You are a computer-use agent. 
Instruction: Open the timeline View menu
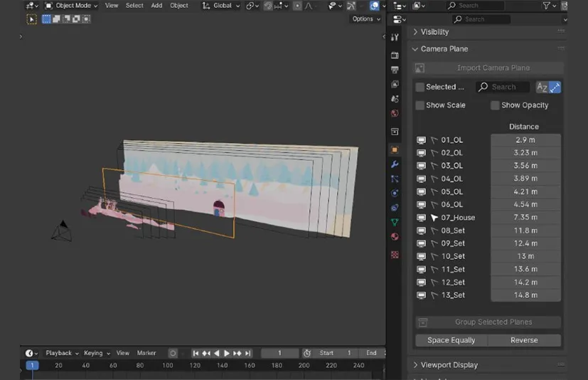[122, 354]
